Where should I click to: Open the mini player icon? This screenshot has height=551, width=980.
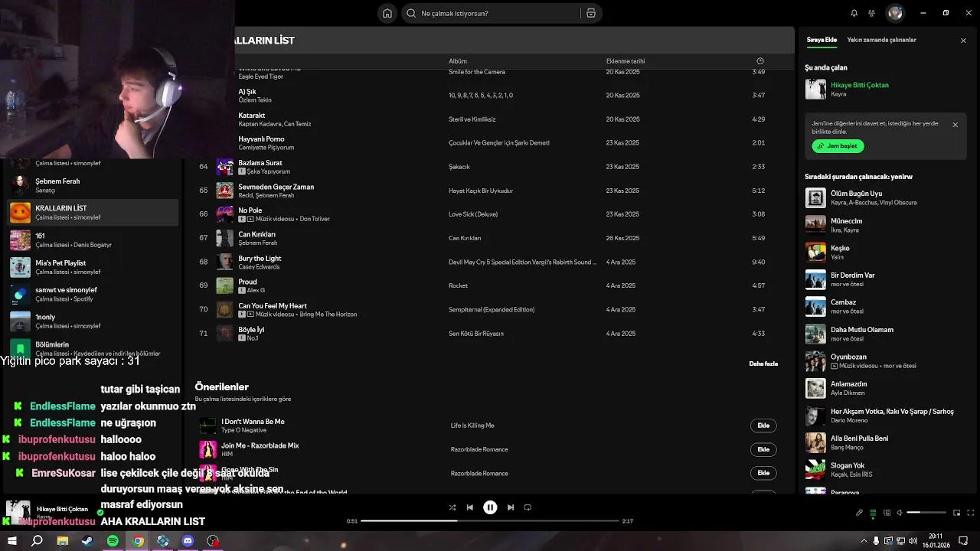[956, 513]
